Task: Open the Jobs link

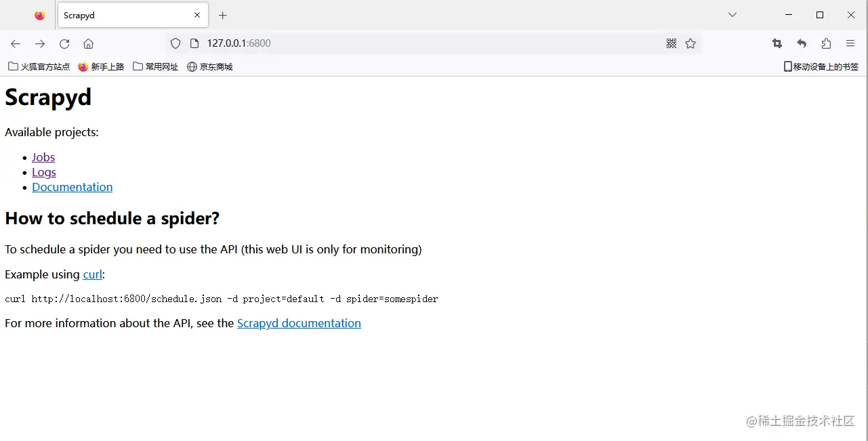Action: pos(43,157)
